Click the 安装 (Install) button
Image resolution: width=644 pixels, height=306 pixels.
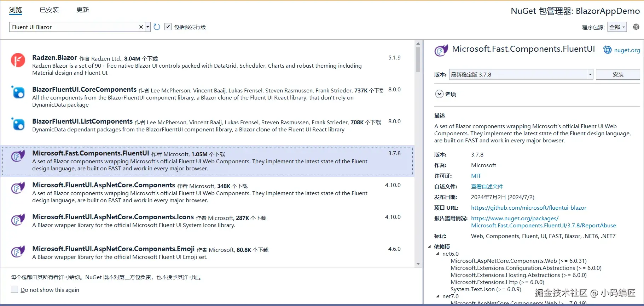(618, 74)
